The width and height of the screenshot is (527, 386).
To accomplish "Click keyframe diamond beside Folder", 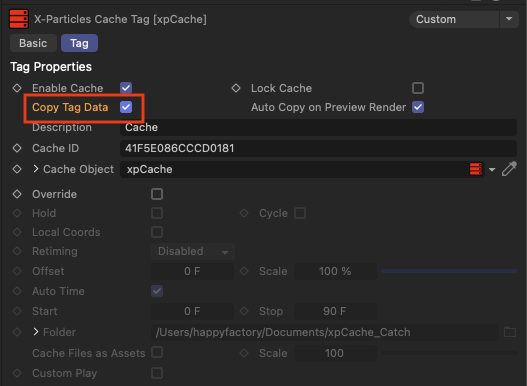I will 17,332.
